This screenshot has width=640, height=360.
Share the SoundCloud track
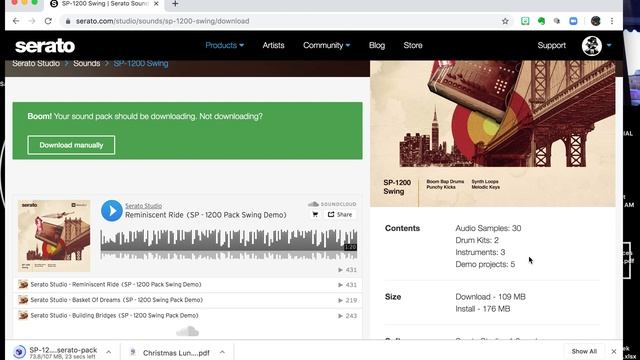tap(340, 214)
